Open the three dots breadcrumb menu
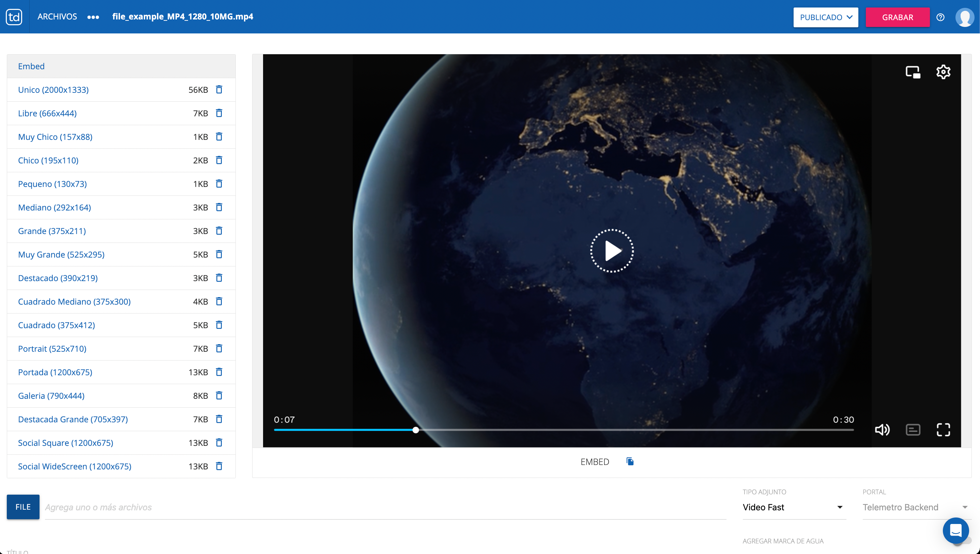980x554 pixels. click(93, 17)
